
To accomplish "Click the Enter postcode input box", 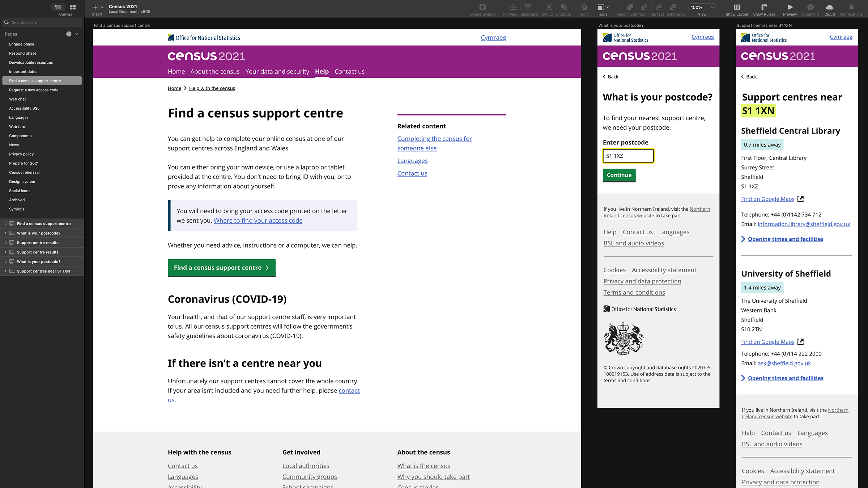I will pyautogui.click(x=628, y=156).
